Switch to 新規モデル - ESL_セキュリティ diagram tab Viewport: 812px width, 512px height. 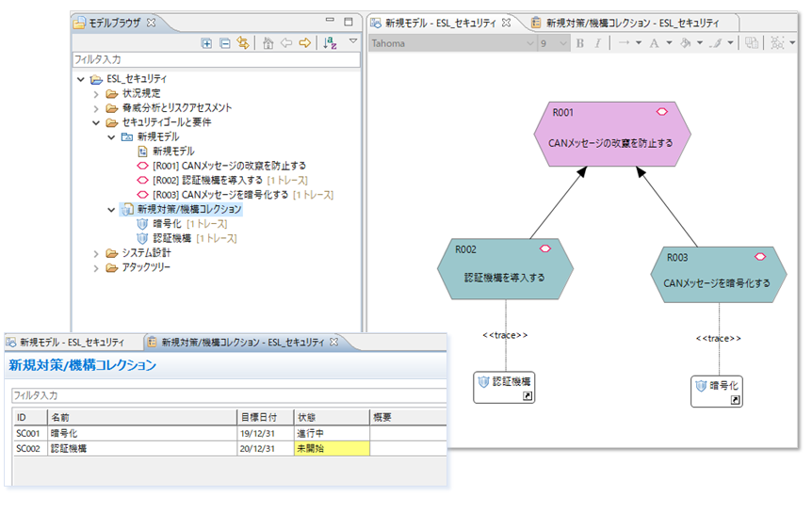(x=441, y=23)
